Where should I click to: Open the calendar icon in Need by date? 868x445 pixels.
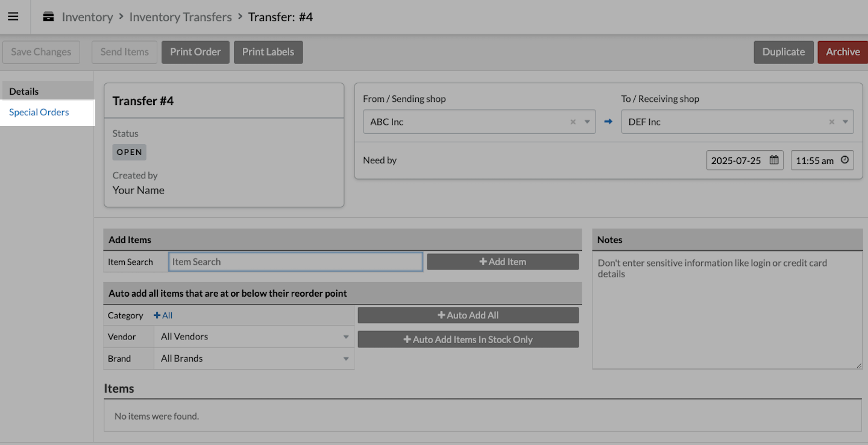point(774,160)
